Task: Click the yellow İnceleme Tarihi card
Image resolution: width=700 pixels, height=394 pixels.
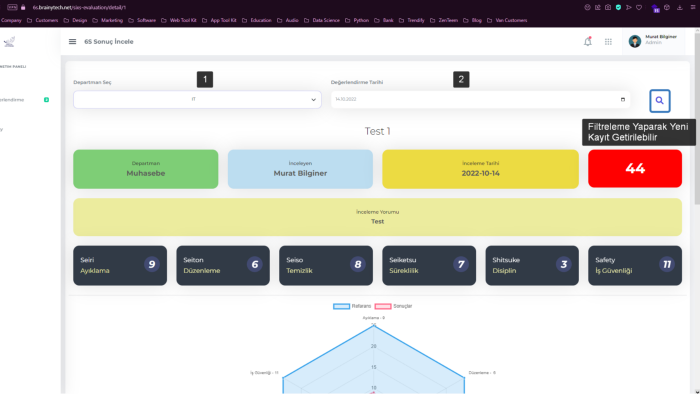Action: (x=480, y=169)
